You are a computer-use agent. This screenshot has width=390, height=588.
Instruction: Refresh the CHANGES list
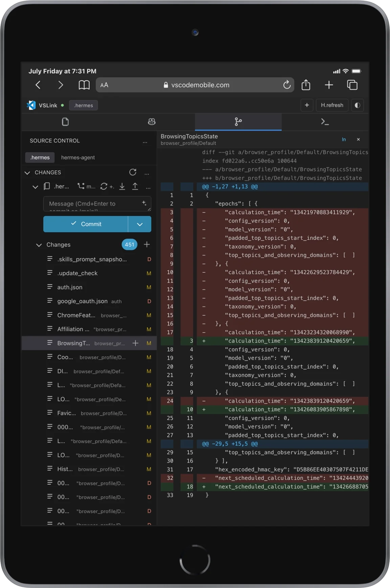(133, 172)
